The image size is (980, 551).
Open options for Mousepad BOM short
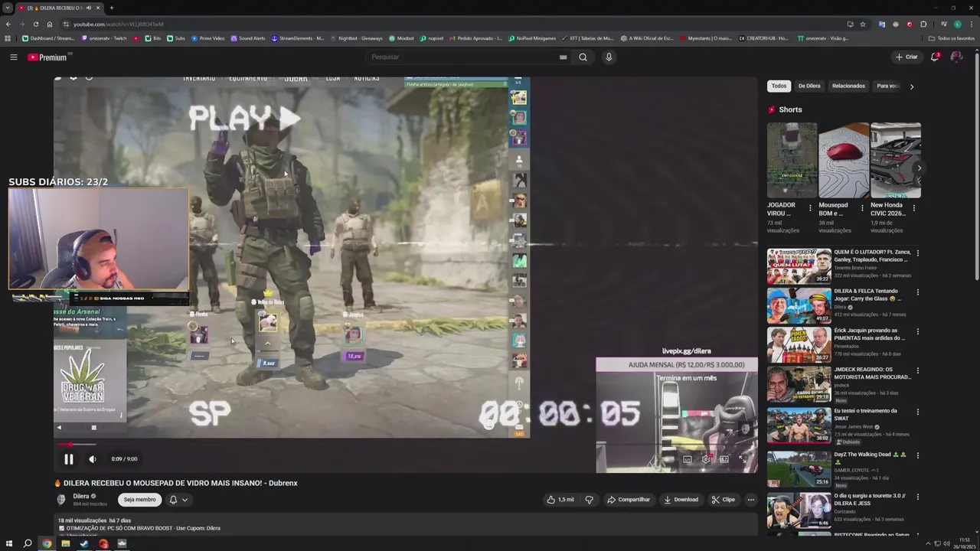click(x=862, y=207)
